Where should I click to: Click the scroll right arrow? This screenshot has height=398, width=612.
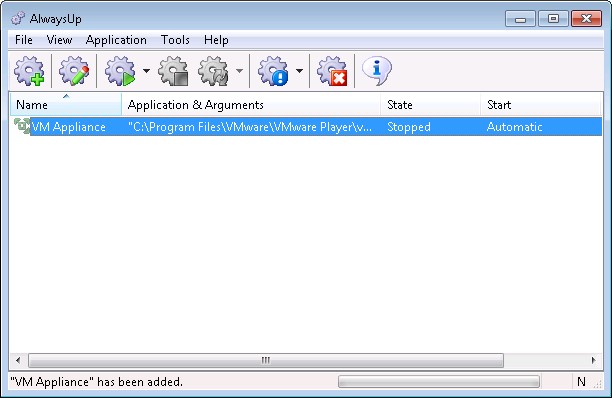click(594, 360)
